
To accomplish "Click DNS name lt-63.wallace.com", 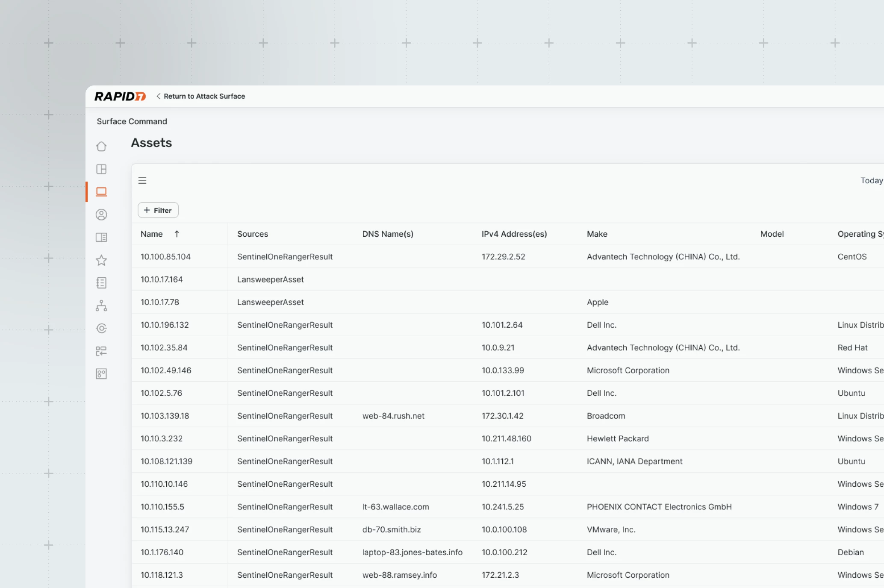I will 395,507.
